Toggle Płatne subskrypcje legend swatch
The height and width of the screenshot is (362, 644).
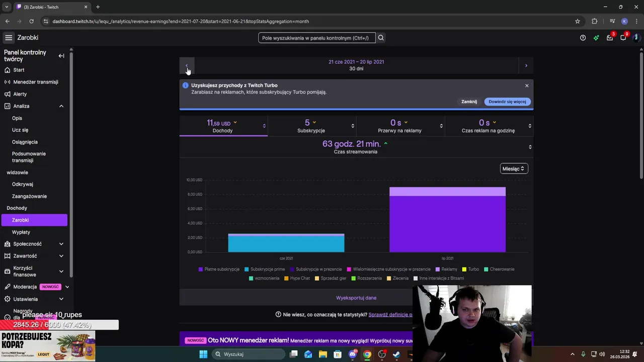coord(201,269)
